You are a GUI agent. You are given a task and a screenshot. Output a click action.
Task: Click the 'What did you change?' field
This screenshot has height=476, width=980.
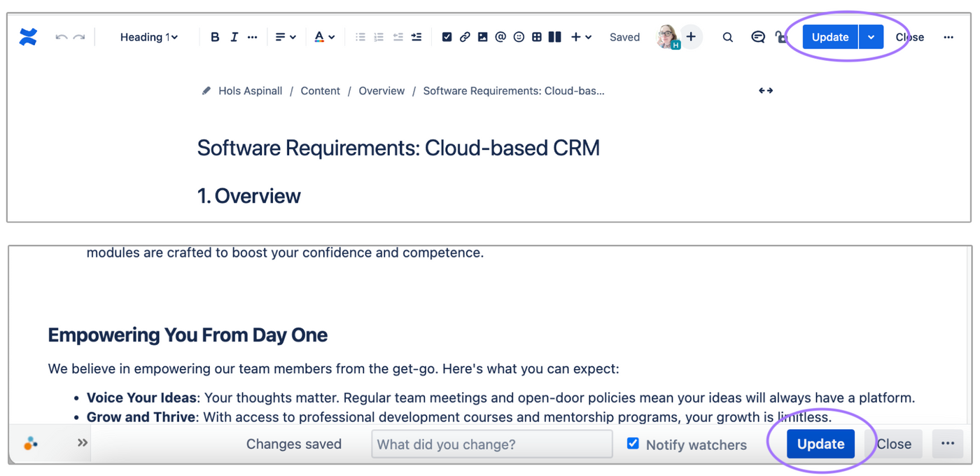(x=491, y=443)
